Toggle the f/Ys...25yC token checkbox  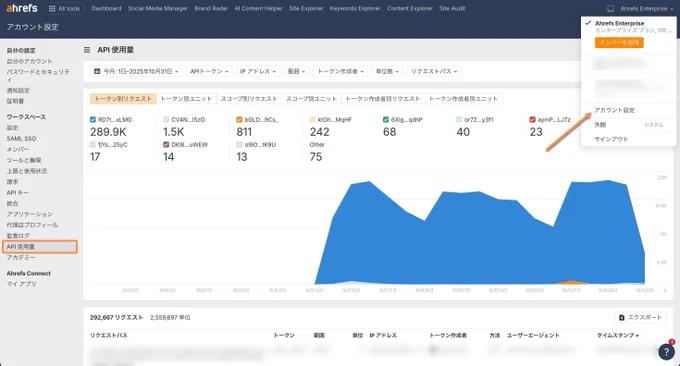(x=93, y=145)
